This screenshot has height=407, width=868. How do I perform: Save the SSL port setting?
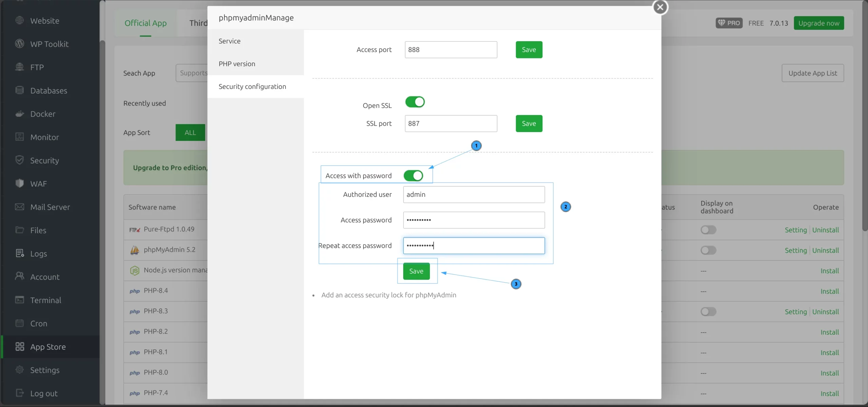[529, 123]
